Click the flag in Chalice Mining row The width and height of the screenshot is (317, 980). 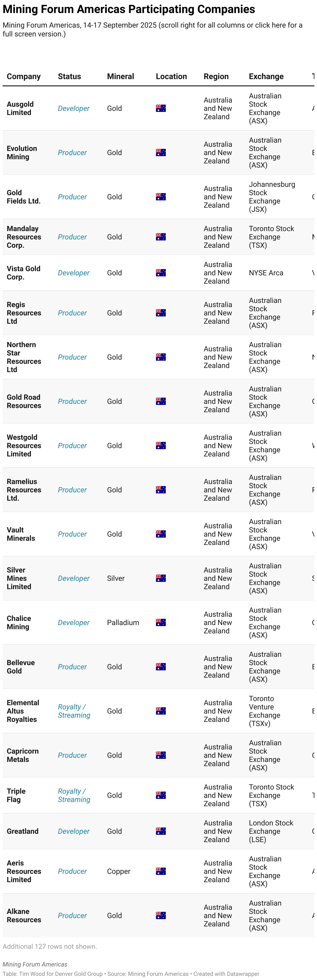coord(160,622)
